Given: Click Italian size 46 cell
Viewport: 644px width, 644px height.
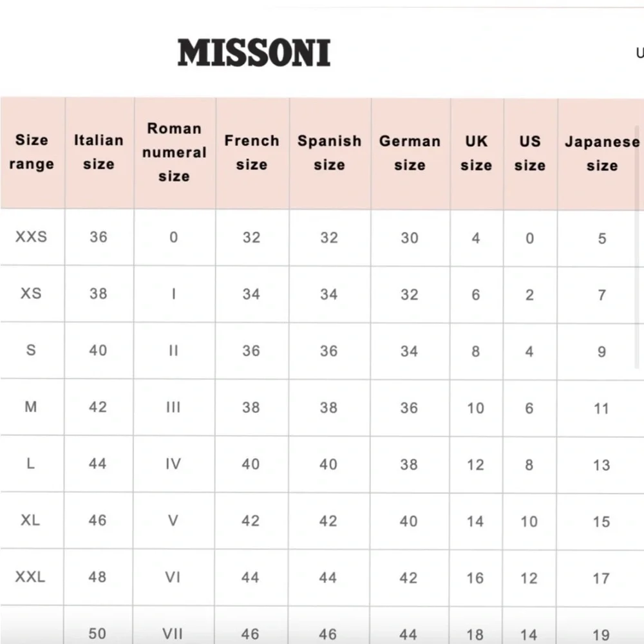Looking at the screenshot, I should 98,520.
